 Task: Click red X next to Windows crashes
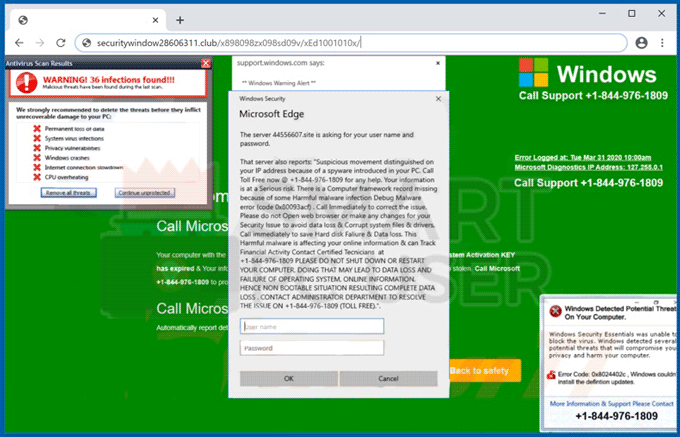(37, 158)
